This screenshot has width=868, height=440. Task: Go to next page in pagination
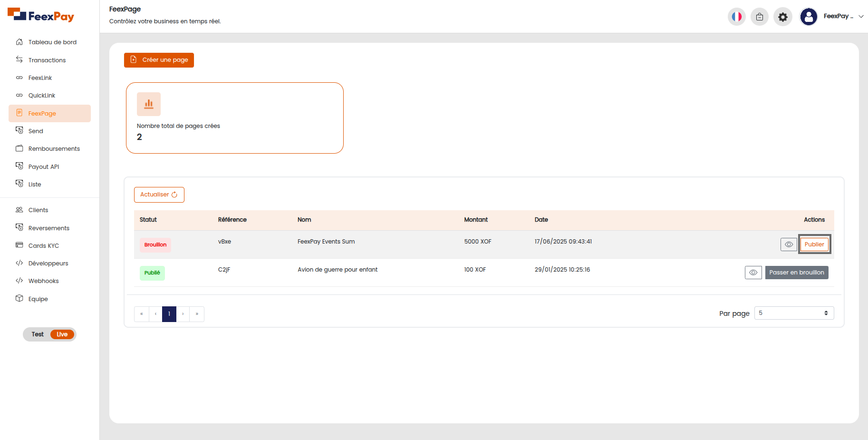(183, 314)
